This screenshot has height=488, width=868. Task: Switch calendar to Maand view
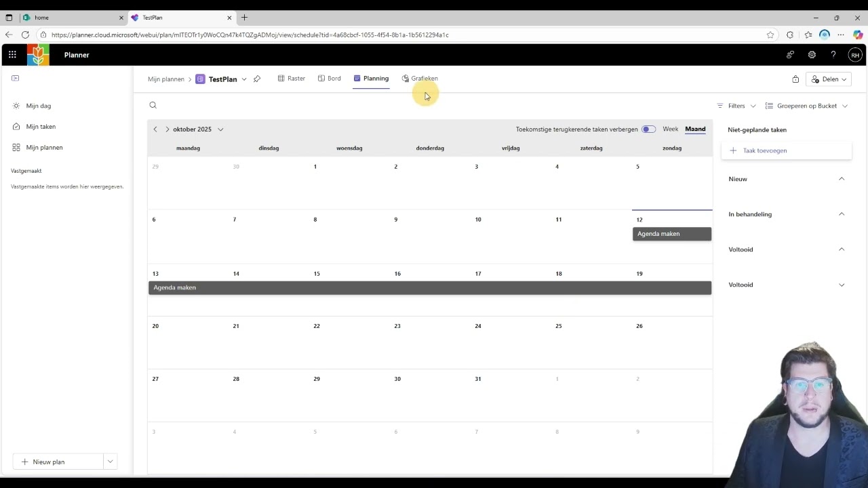(695, 129)
